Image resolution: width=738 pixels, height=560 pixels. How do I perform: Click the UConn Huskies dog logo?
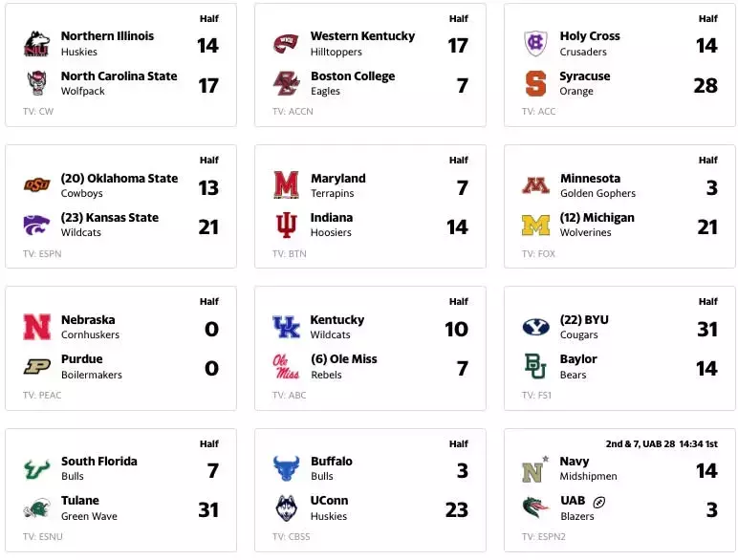point(286,508)
